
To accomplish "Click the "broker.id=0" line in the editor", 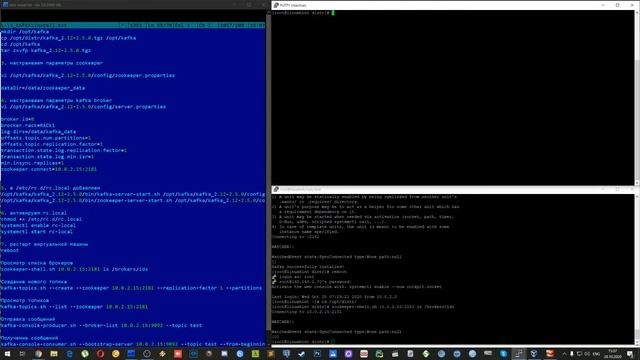I will [x=18, y=119].
